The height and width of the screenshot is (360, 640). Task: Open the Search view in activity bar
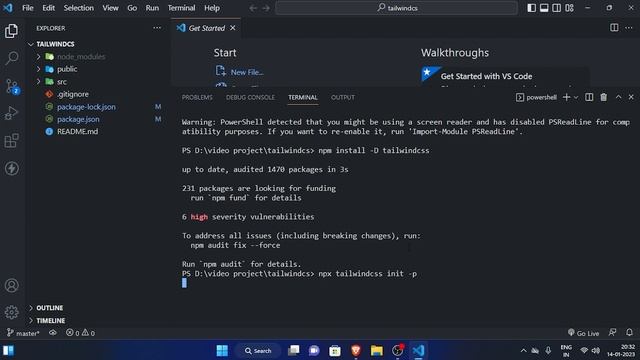point(11,58)
